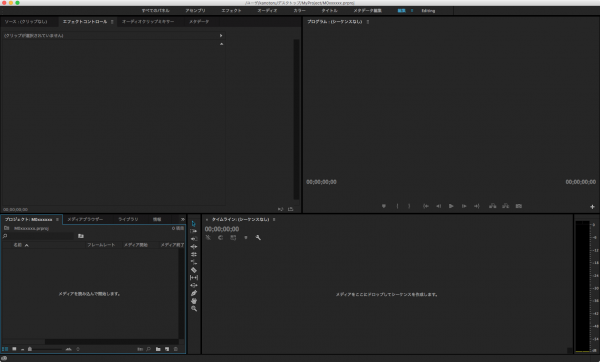Click the Project panel thumbnail zoom slider
Viewport: 600px width, 362px height.
[30, 349]
